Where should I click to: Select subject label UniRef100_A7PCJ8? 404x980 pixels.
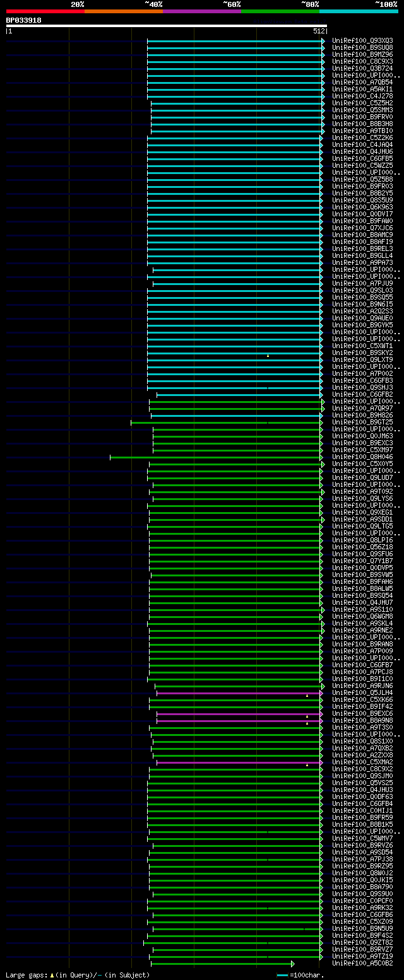[x=362, y=672]
